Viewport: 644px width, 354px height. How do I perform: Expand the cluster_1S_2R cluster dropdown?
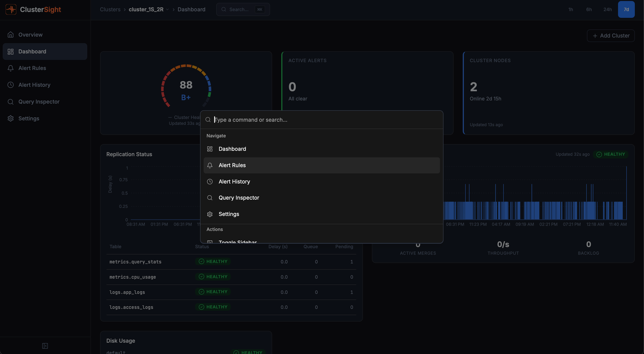167,10
